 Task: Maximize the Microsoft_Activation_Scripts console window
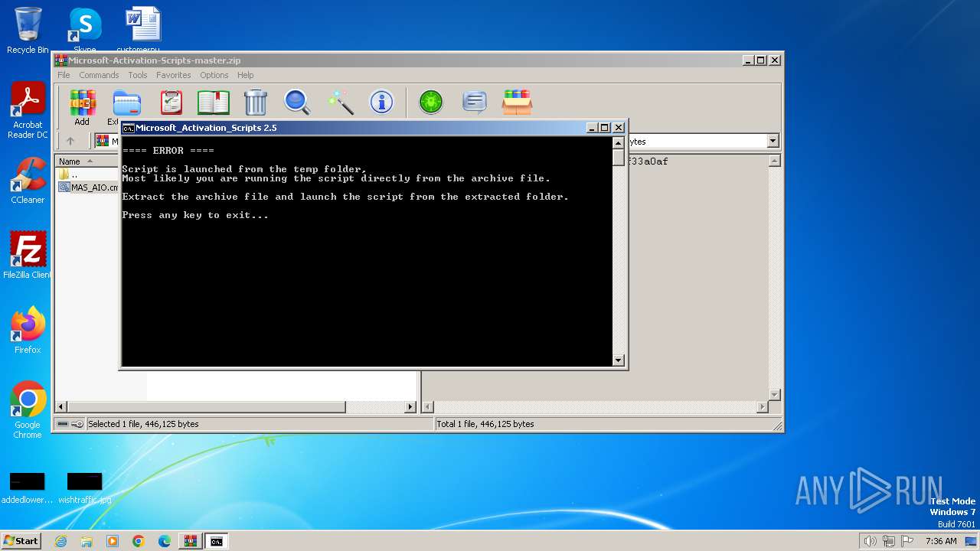click(x=605, y=128)
